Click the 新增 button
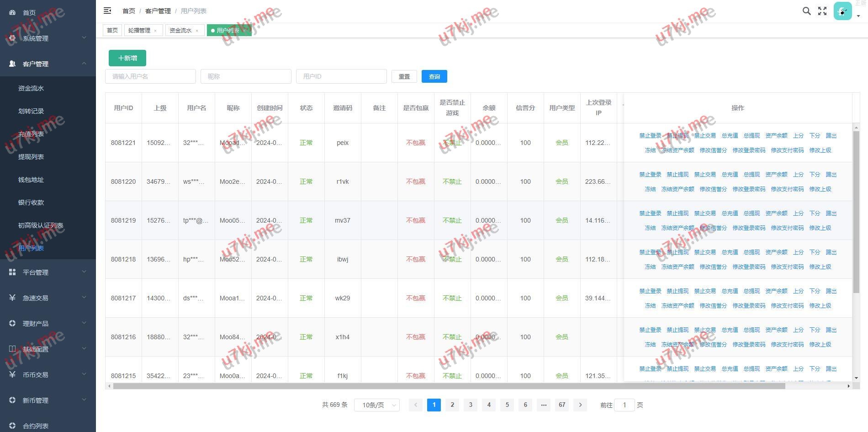The height and width of the screenshot is (432, 868). pos(127,58)
